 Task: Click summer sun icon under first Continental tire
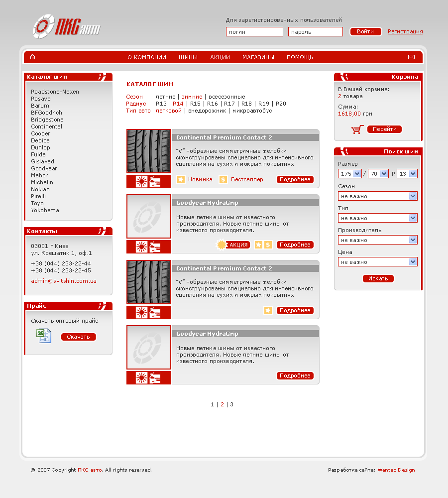click(x=141, y=182)
